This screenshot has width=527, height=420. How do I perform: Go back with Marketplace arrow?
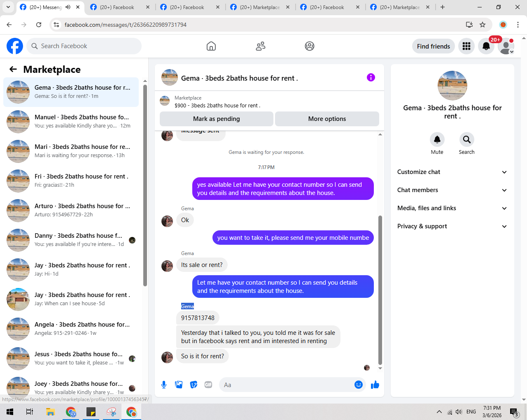click(13, 69)
